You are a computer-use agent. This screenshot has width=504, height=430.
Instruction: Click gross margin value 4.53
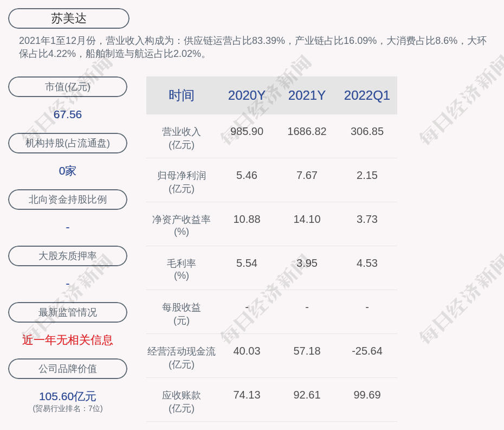coord(367,263)
